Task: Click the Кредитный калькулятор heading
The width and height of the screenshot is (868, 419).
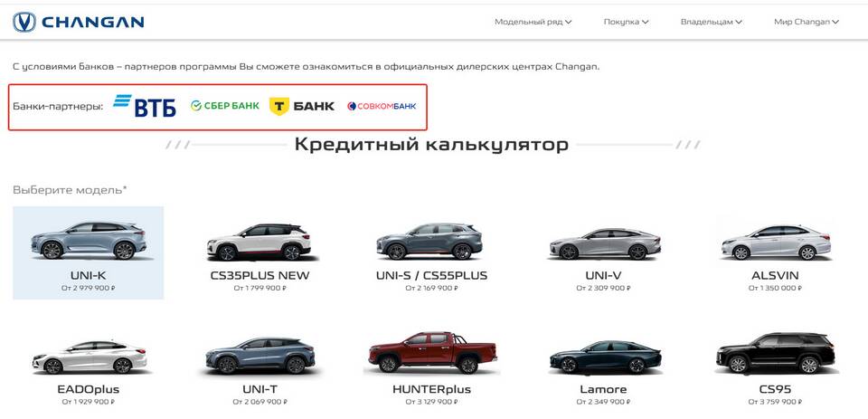Action: click(x=431, y=145)
